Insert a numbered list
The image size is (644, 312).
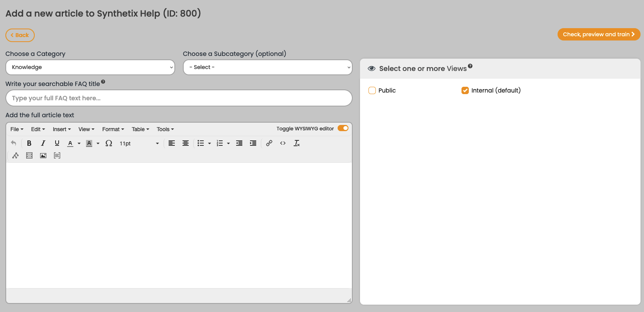click(220, 143)
